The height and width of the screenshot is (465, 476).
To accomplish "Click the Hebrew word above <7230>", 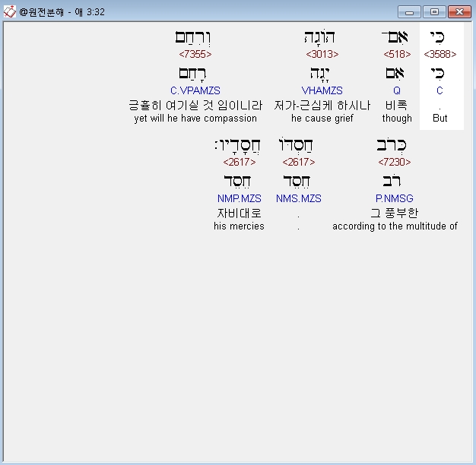I will click(392, 145).
